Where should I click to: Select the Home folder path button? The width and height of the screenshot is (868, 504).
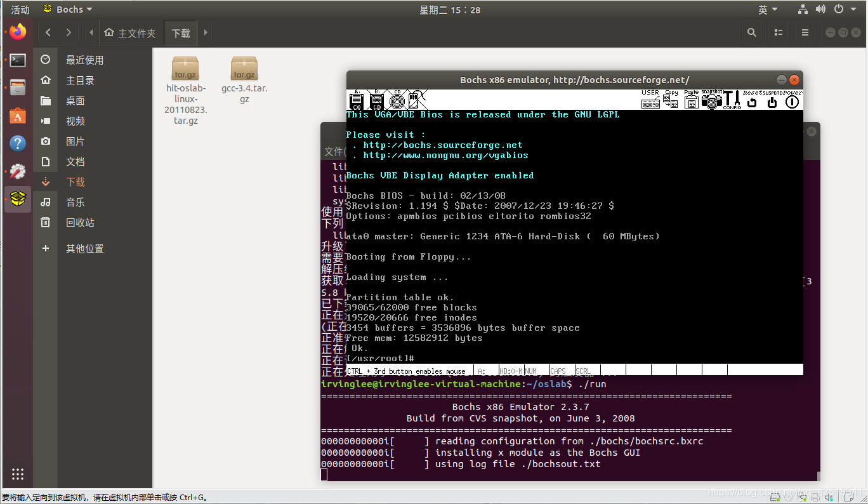[x=130, y=32]
